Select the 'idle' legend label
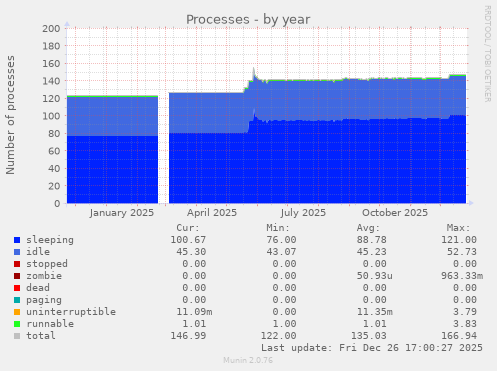The image size is (497, 371). (x=38, y=252)
